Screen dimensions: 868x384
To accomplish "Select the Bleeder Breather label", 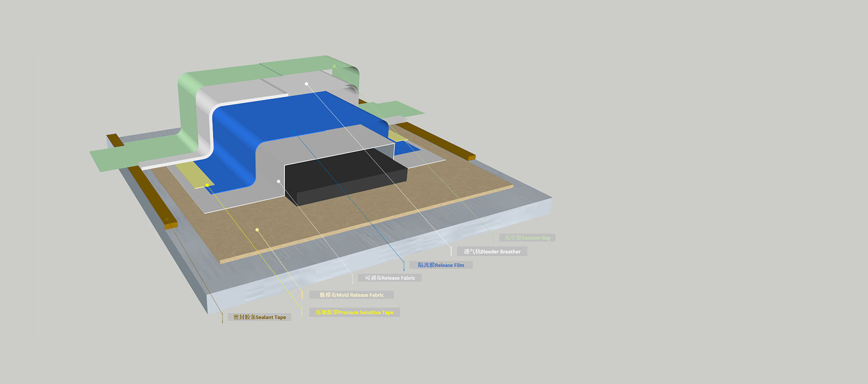I will 492,252.
